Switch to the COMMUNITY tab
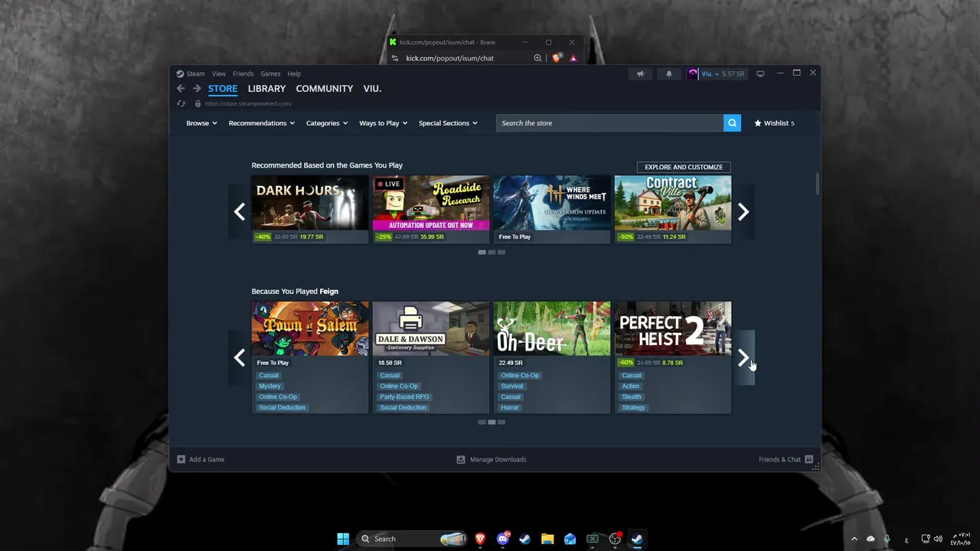 tap(325, 89)
